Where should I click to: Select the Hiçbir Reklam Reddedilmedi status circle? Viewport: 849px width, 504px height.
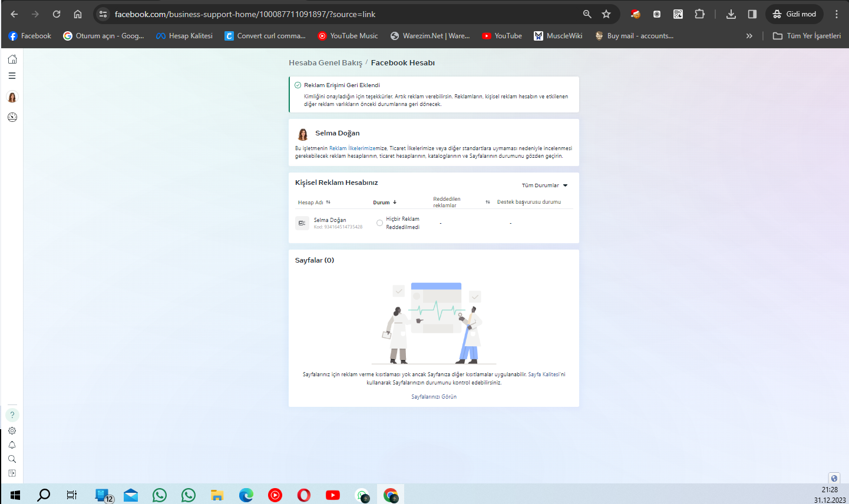coord(379,223)
